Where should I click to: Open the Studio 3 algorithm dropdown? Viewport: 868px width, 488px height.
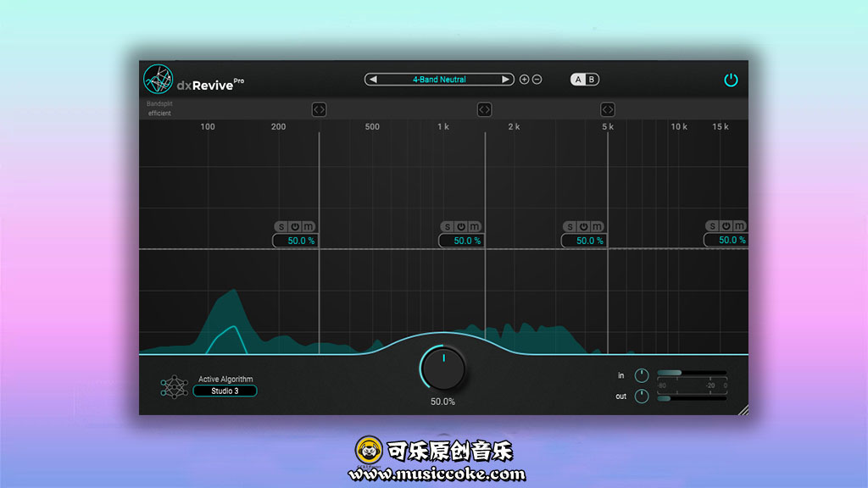click(225, 391)
